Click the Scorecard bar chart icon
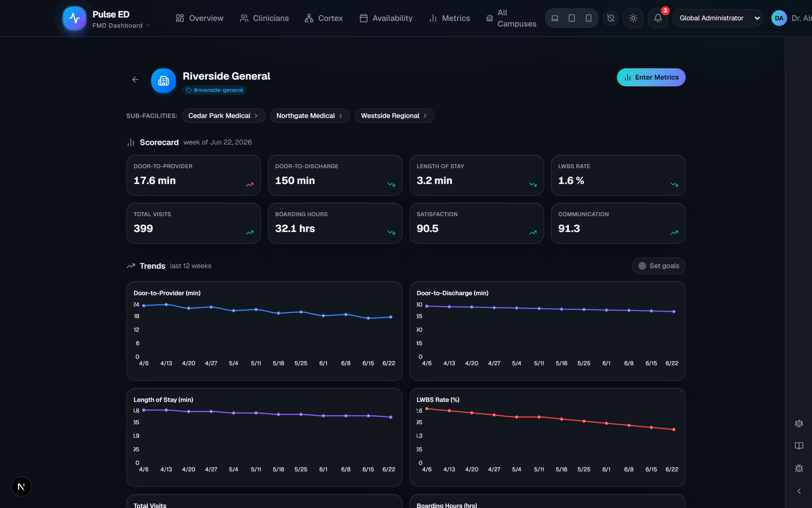The width and height of the screenshot is (812, 508). (x=131, y=143)
